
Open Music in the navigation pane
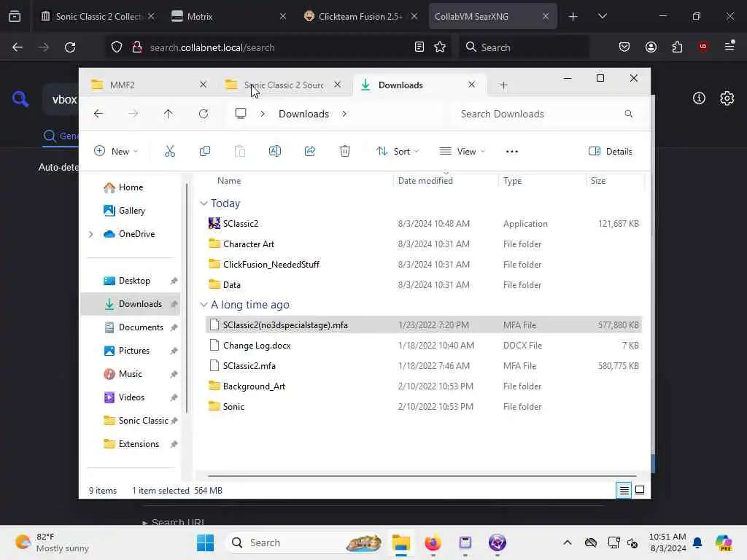pyautogui.click(x=131, y=374)
